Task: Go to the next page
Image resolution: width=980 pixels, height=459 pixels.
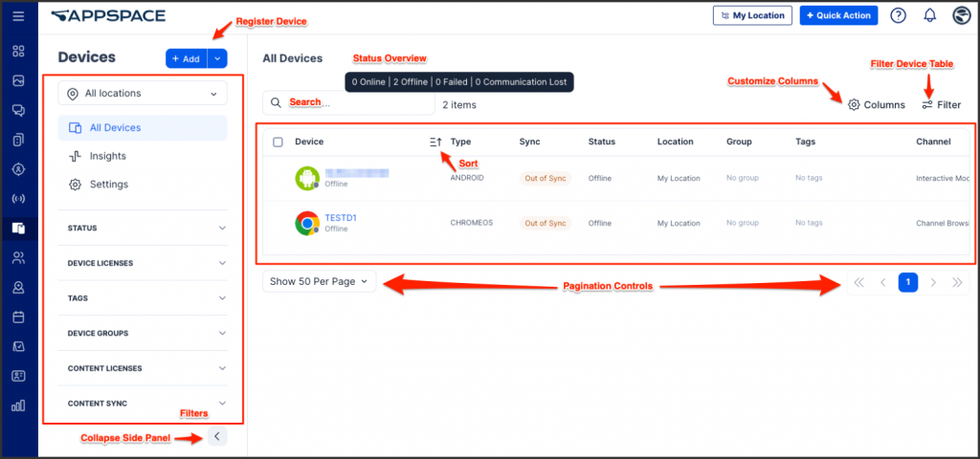Action: tap(933, 283)
